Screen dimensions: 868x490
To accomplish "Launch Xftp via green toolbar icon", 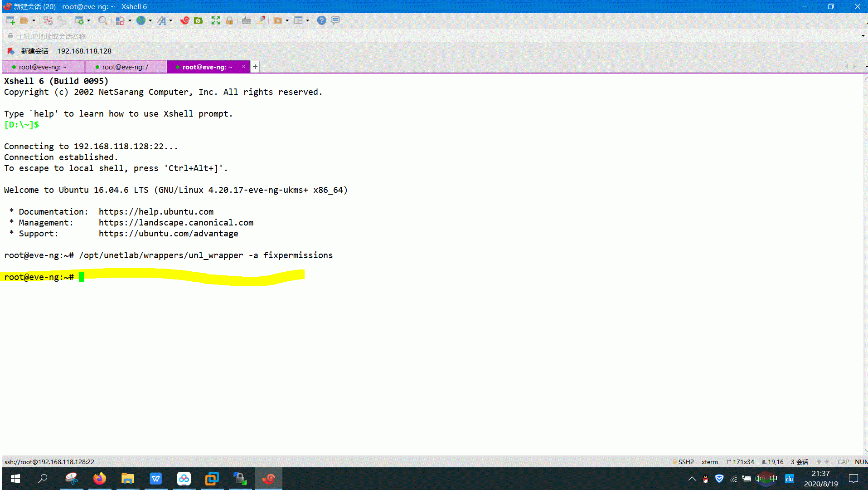I will click(x=198, y=20).
